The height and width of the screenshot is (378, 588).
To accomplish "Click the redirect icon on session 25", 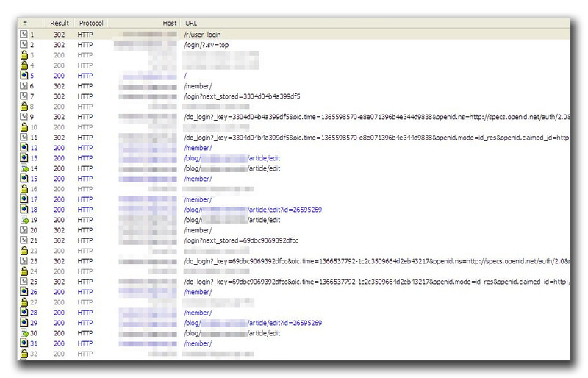I will [24, 282].
